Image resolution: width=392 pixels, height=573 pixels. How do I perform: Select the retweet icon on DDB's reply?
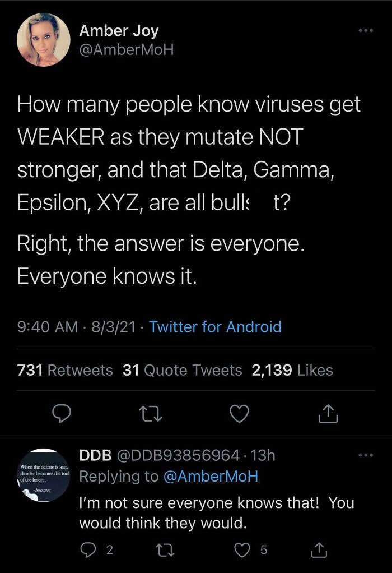(165, 550)
